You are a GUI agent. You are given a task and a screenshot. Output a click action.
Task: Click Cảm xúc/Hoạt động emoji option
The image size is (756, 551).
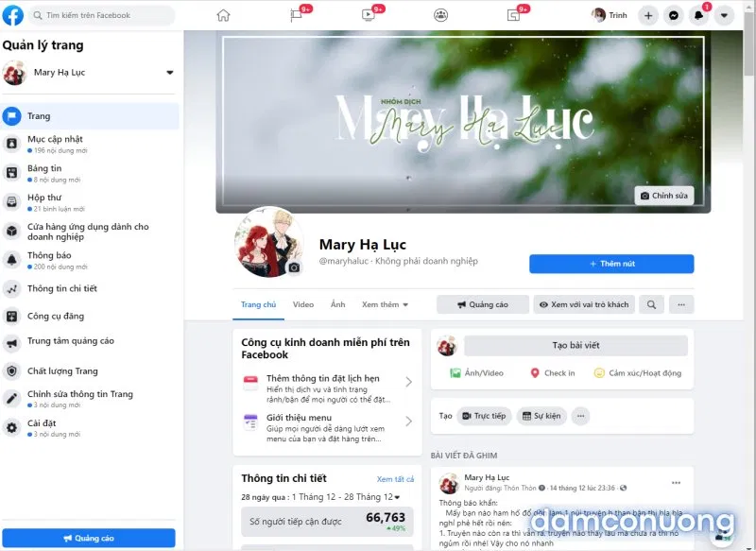(x=637, y=373)
